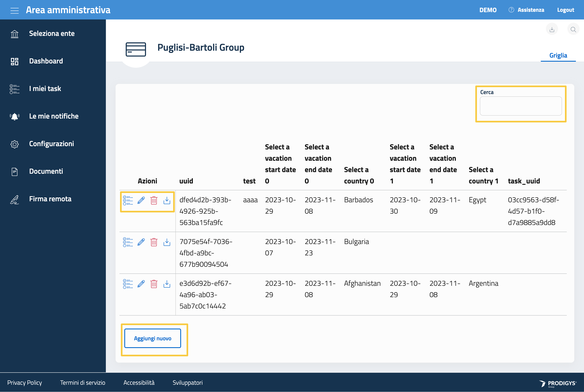This screenshot has height=392, width=584.
Task: Delete the Bulgaria row with trash icon
Action: pyautogui.click(x=154, y=242)
